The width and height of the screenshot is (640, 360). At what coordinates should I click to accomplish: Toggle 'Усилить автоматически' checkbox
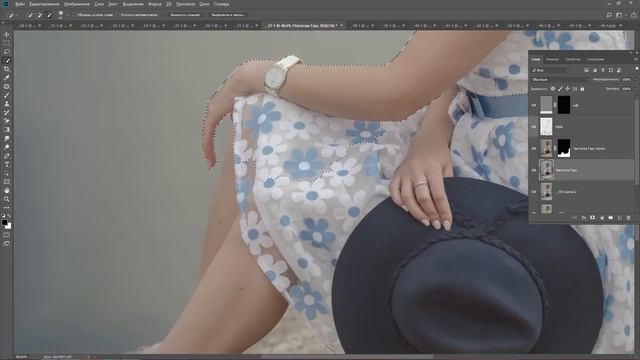[x=118, y=15]
